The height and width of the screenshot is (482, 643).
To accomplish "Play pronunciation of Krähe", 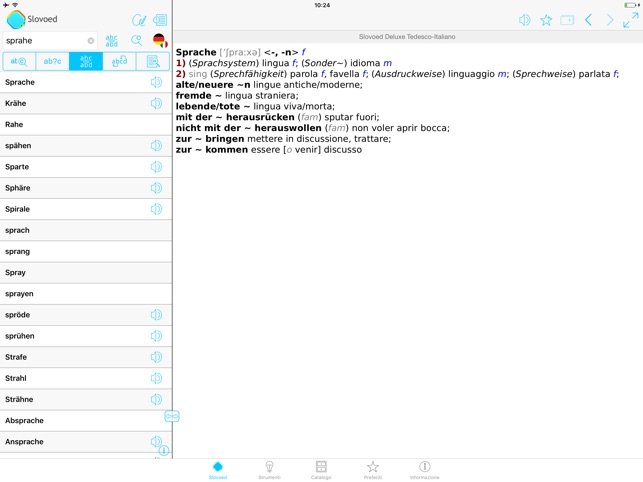I will [156, 103].
